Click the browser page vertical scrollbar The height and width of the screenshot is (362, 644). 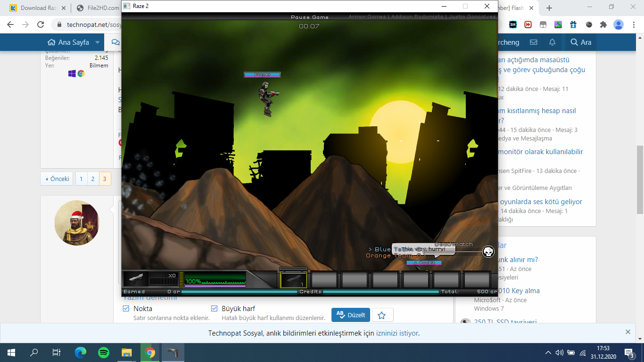[x=640, y=179]
